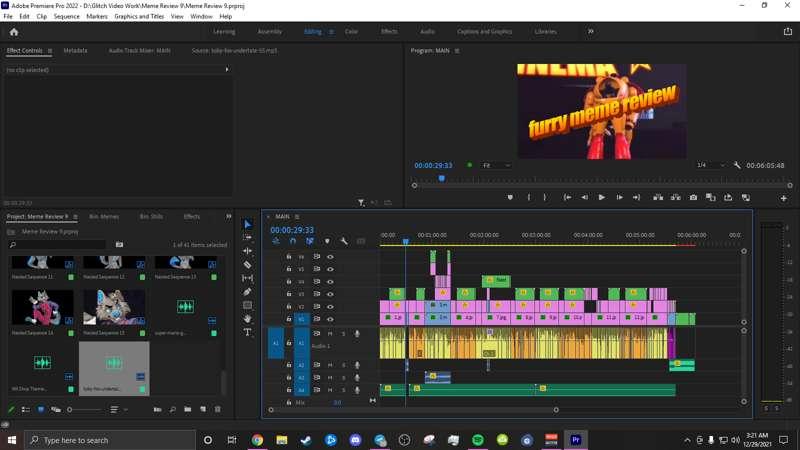Select the Razor tool
The image size is (800, 450).
(x=247, y=264)
